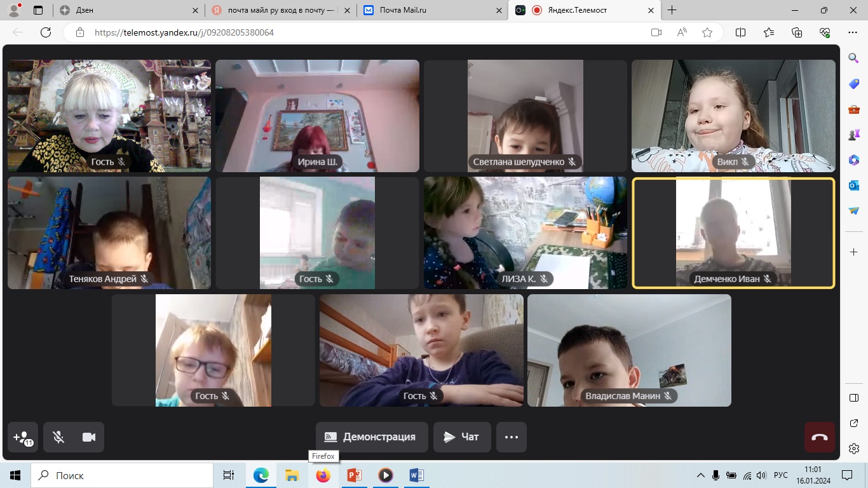Image resolution: width=868 pixels, height=488 pixels.
Task: Show hidden system tray icons
Action: point(701,475)
